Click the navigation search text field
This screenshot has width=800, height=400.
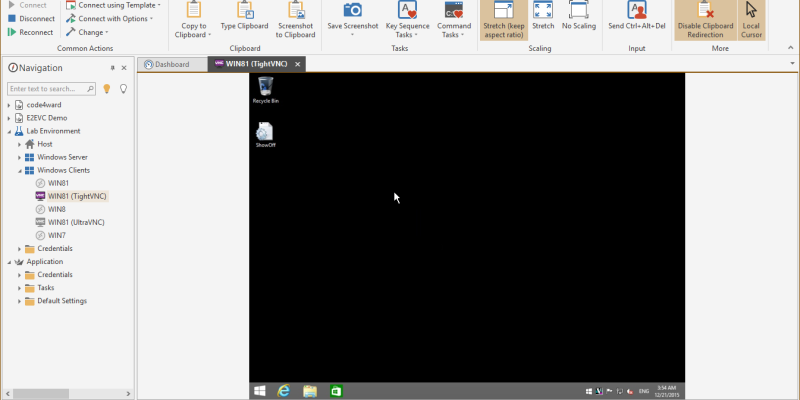click(x=52, y=89)
